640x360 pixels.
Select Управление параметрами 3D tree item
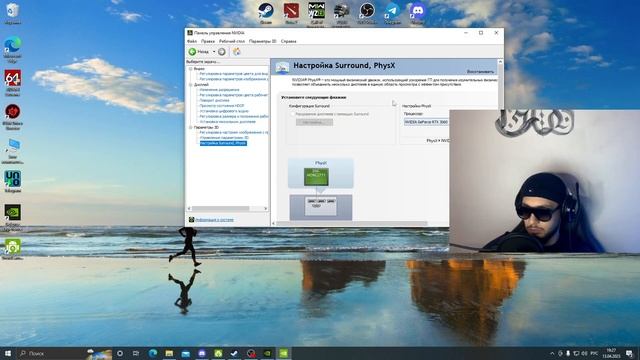coord(224,138)
